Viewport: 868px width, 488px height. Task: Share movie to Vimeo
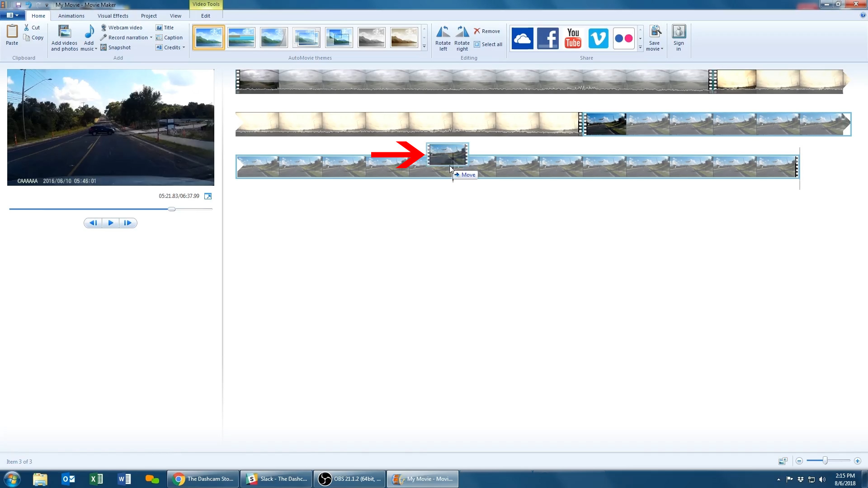pos(598,38)
